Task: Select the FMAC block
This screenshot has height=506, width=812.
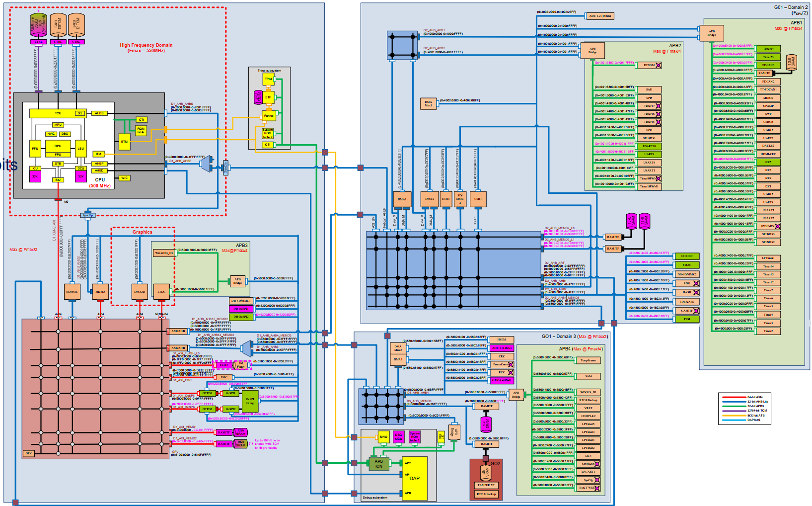Action: coord(687,265)
